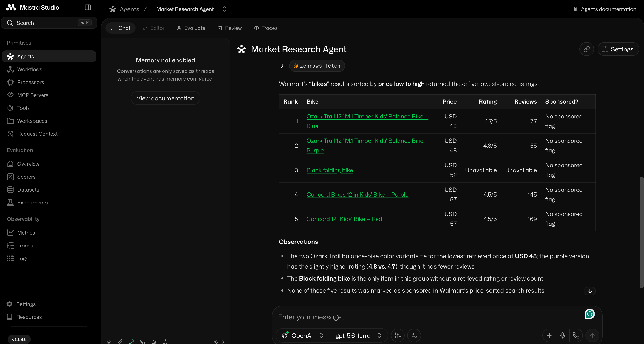Go to the Experiments page
Screen dimensions: 644x344
[49, 203]
